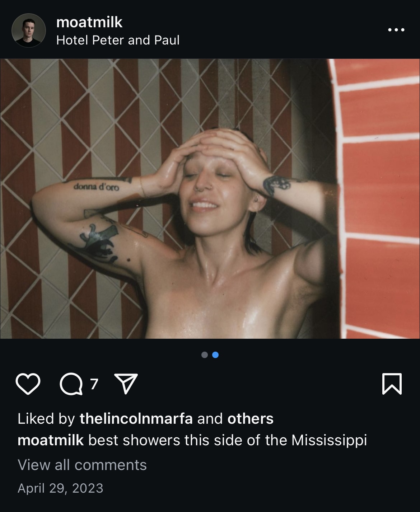This screenshot has height=512, width=420.
Task: Select the second highlighted carousel dot
Action: click(x=215, y=355)
